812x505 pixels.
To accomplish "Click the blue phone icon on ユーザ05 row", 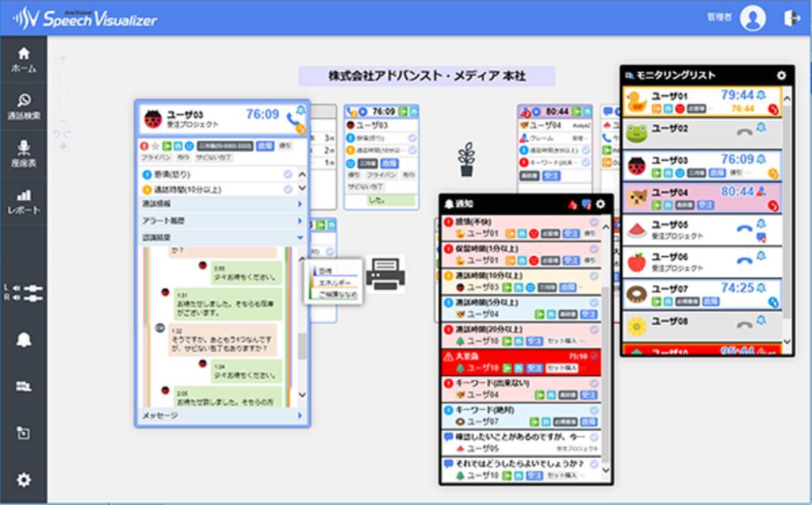I will (x=744, y=228).
